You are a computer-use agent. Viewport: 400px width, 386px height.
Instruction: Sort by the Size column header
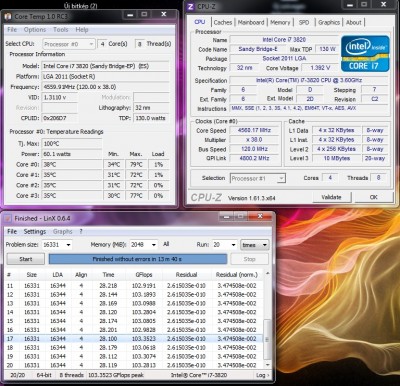click(x=31, y=275)
